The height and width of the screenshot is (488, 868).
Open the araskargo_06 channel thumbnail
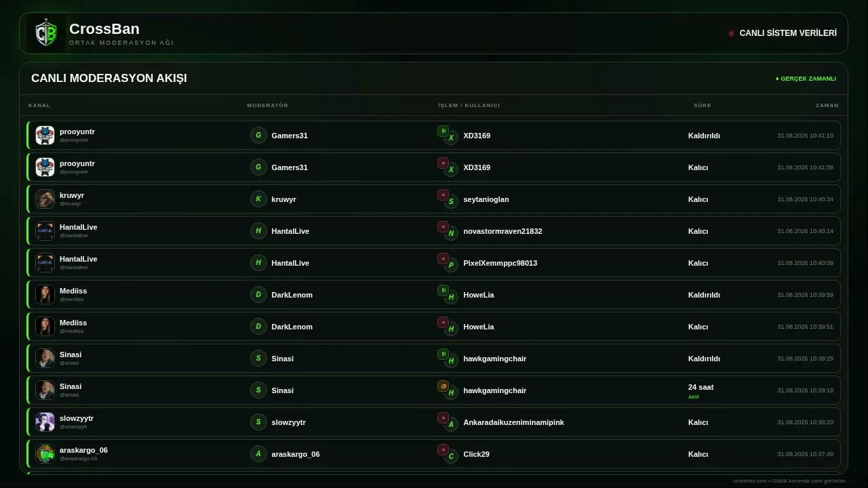(45, 454)
